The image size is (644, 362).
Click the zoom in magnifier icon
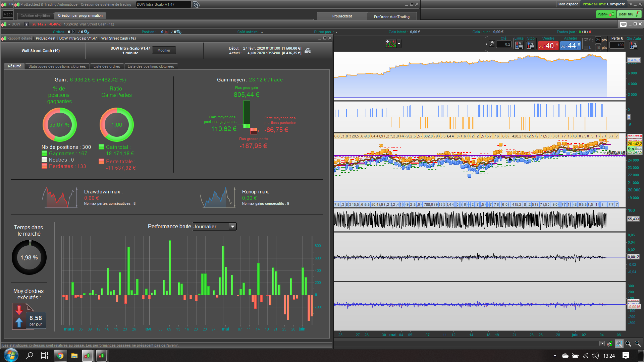638,344
